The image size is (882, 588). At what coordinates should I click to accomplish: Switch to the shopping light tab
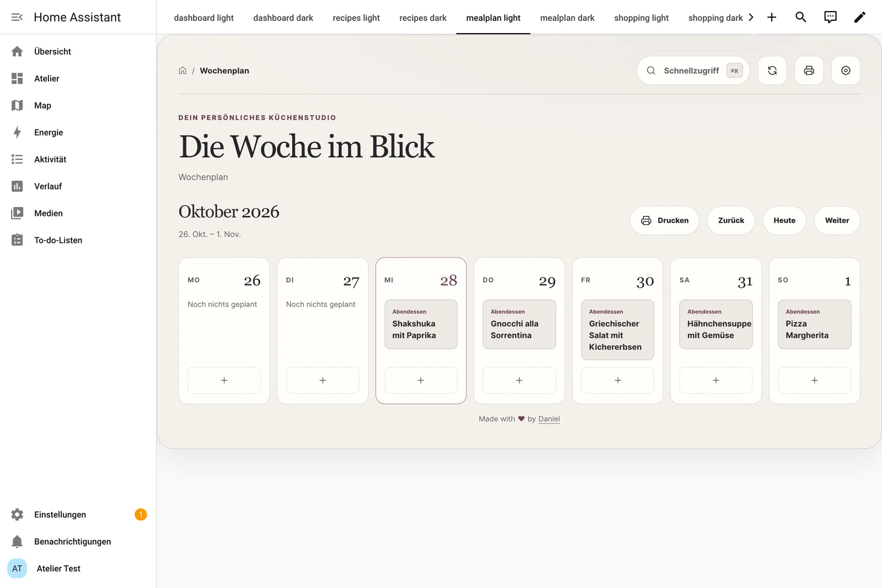[641, 18]
